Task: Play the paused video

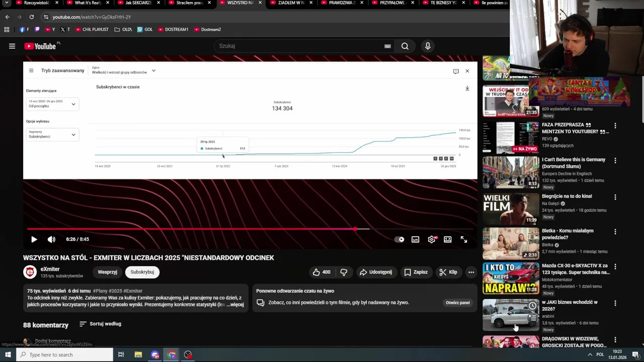Action: pos(34,239)
